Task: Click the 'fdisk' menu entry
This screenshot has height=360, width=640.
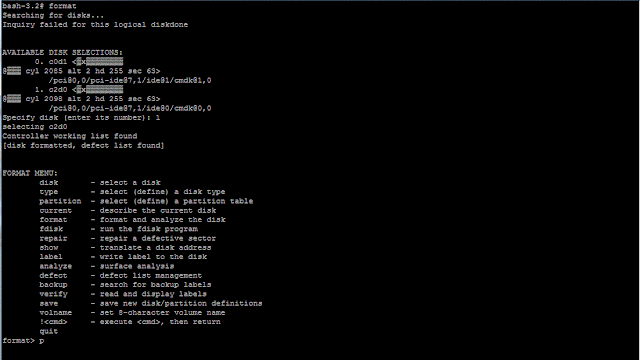Action: coord(51,229)
